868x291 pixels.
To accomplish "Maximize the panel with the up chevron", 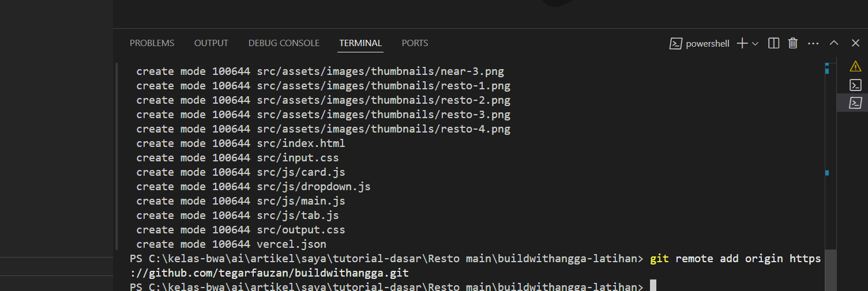I will [x=834, y=43].
